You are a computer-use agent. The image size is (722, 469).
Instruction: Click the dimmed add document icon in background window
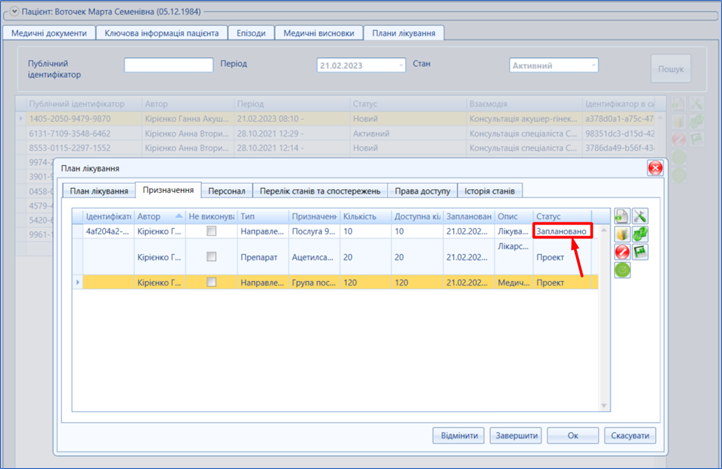pyautogui.click(x=678, y=104)
